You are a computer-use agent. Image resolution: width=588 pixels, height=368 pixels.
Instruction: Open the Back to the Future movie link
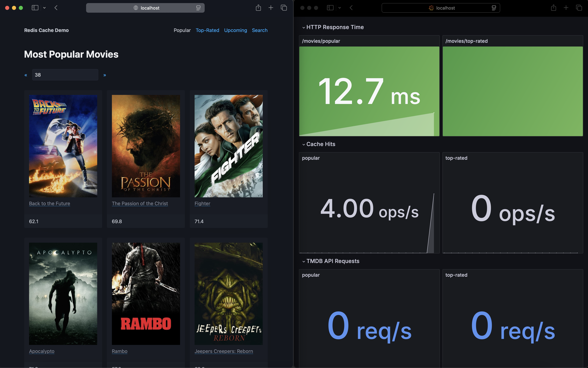(x=49, y=203)
